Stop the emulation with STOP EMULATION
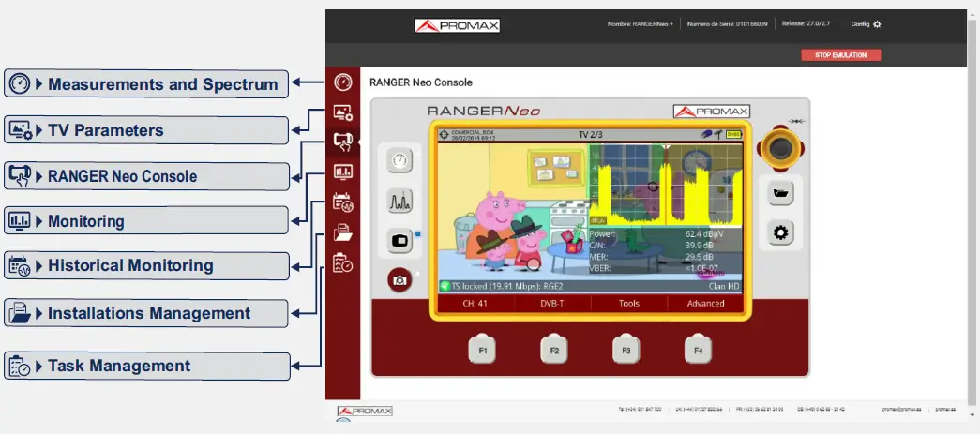The height and width of the screenshot is (434, 980). click(x=840, y=55)
